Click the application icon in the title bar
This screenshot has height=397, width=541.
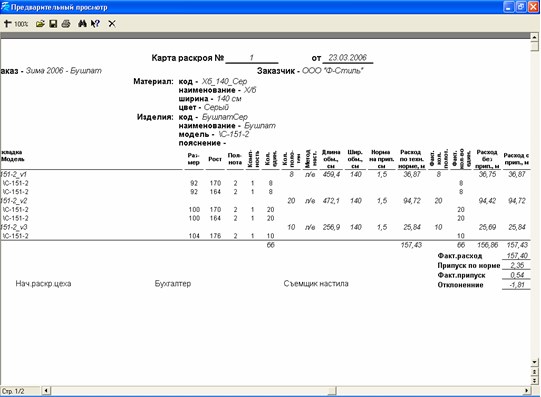click(5, 7)
